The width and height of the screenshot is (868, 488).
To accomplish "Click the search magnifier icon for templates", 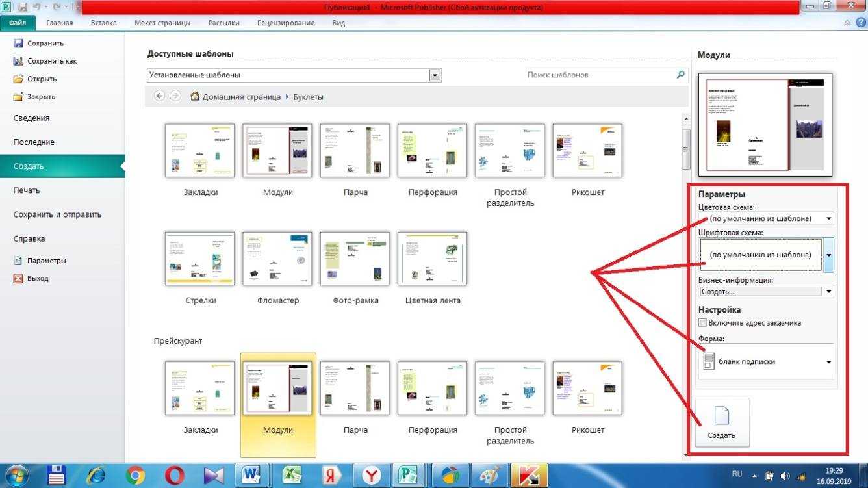I will point(680,75).
